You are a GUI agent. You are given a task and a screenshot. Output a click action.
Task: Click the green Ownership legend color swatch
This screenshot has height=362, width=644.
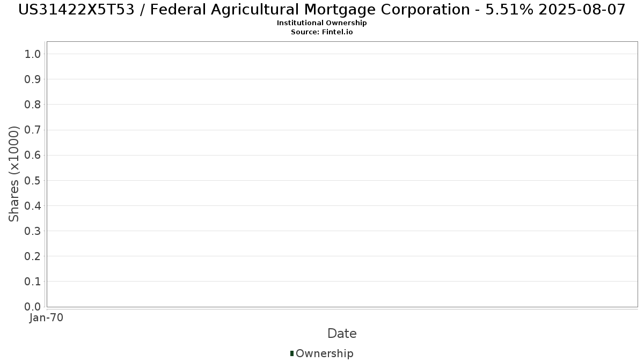pos(292,353)
